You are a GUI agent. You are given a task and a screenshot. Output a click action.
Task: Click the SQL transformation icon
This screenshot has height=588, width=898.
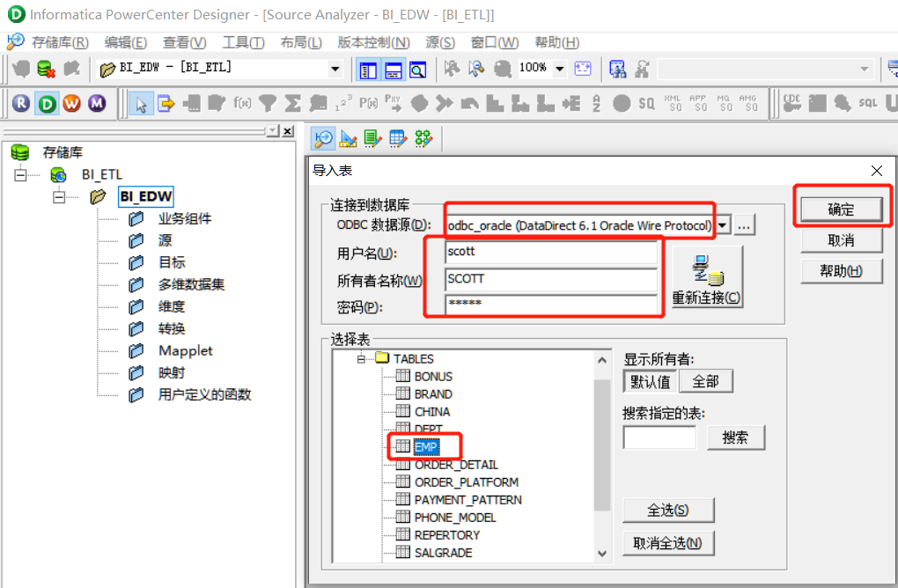click(x=868, y=104)
